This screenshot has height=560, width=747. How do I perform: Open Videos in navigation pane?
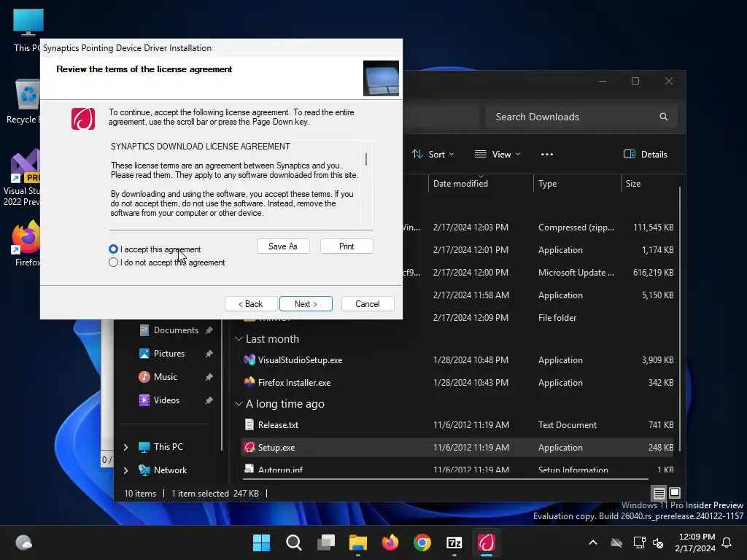(166, 400)
